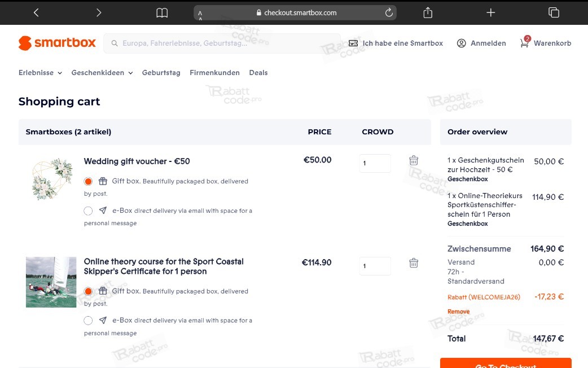588x368 pixels.
Task: Tap the browser share icon
Action: 428,13
